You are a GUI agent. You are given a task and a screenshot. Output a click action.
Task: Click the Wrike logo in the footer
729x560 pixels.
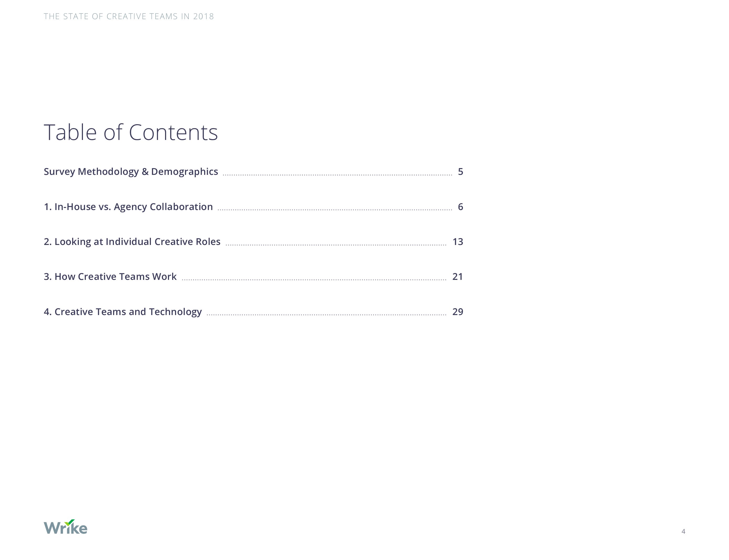point(65,527)
